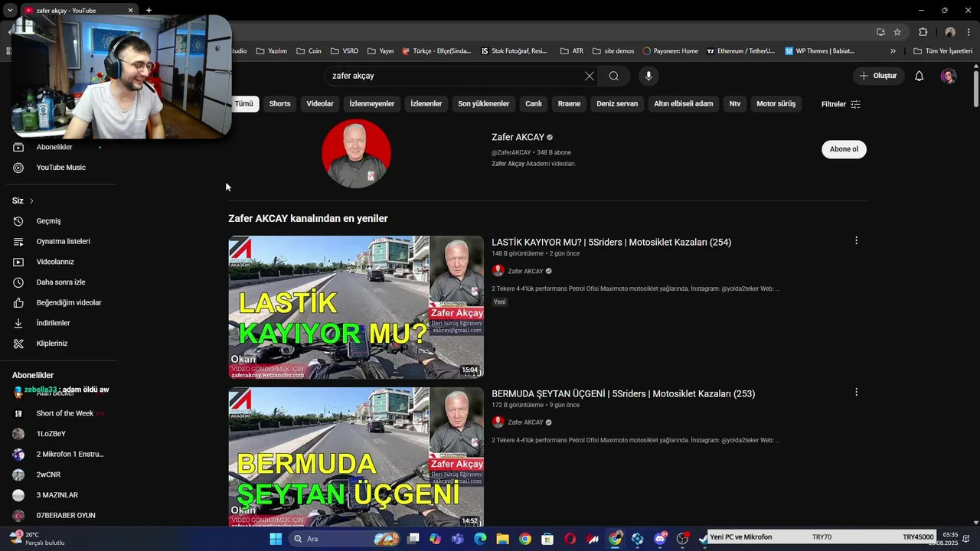Open Filtreler filter options

841,104
